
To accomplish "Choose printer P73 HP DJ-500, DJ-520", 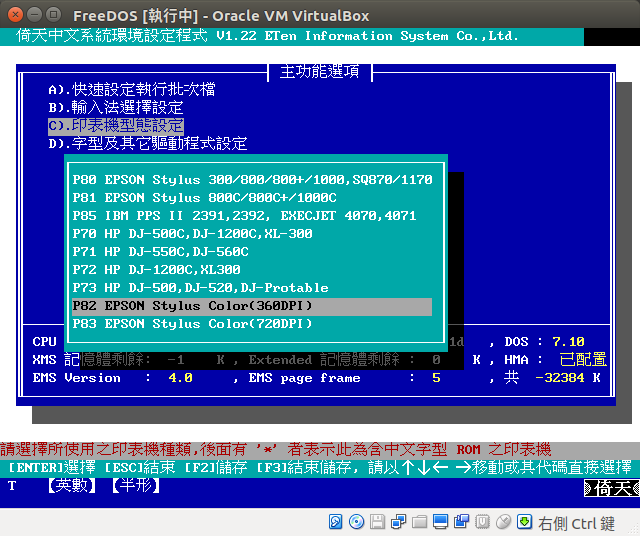I will tap(252, 287).
